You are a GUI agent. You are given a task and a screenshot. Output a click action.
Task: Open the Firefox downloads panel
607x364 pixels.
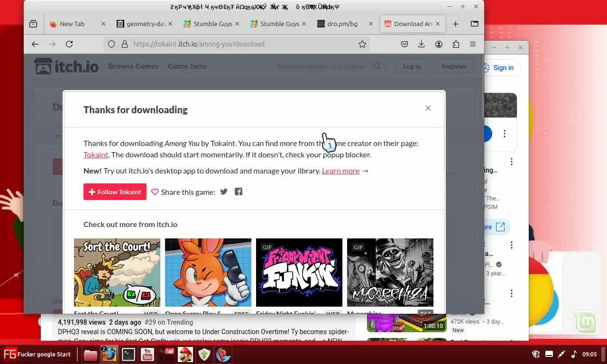pyautogui.click(x=421, y=44)
